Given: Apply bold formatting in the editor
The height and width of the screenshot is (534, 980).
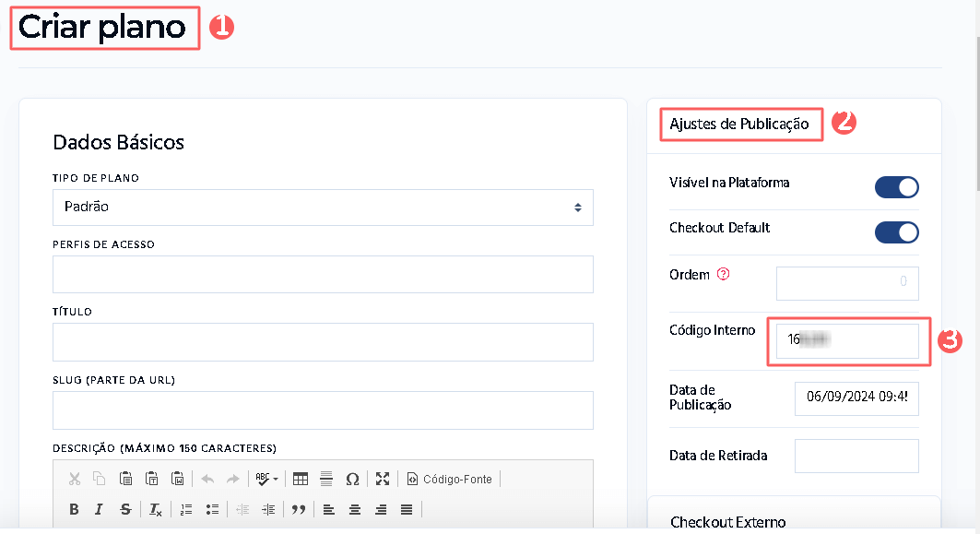Looking at the screenshot, I should [x=74, y=508].
